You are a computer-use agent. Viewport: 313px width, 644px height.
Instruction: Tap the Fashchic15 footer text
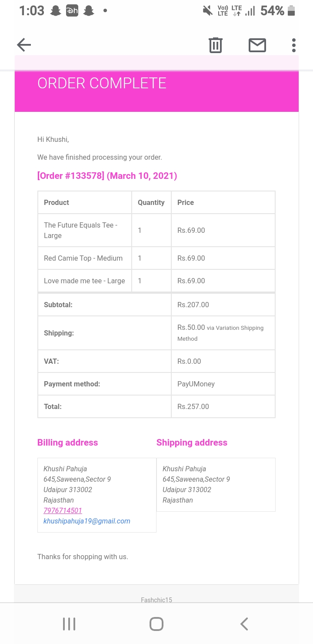point(156,600)
